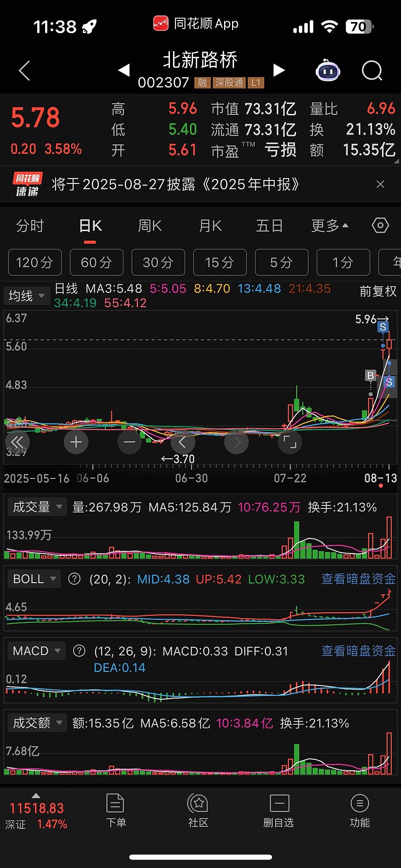Enter fullscreen chart mode
Viewport: 401px width, 868px height.
pos(290,442)
